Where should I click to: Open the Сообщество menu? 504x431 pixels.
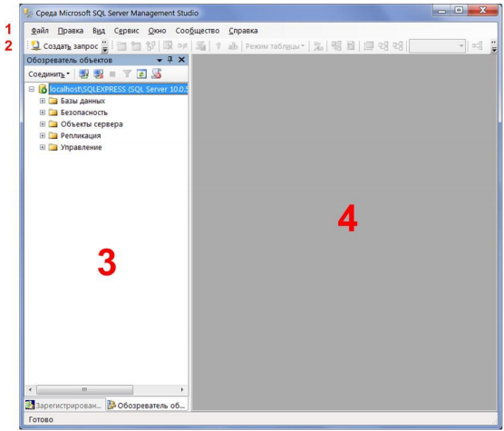tap(198, 31)
